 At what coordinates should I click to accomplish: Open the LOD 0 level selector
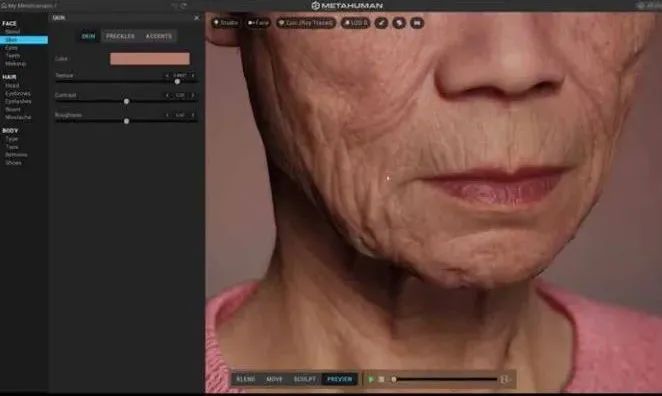tap(355, 23)
